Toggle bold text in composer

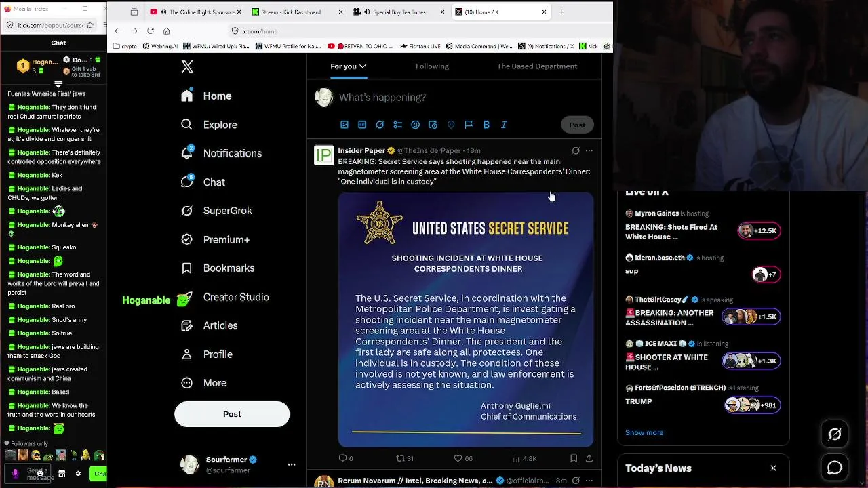486,125
